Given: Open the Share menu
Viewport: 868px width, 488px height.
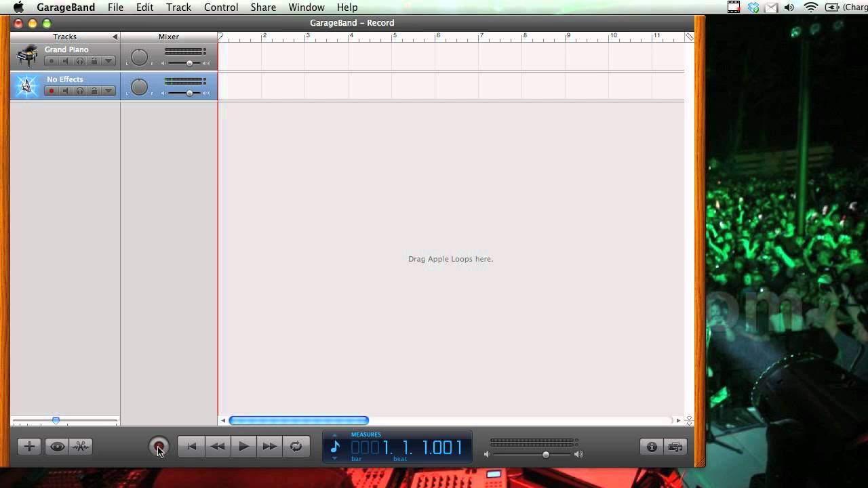Looking at the screenshot, I should pos(263,7).
